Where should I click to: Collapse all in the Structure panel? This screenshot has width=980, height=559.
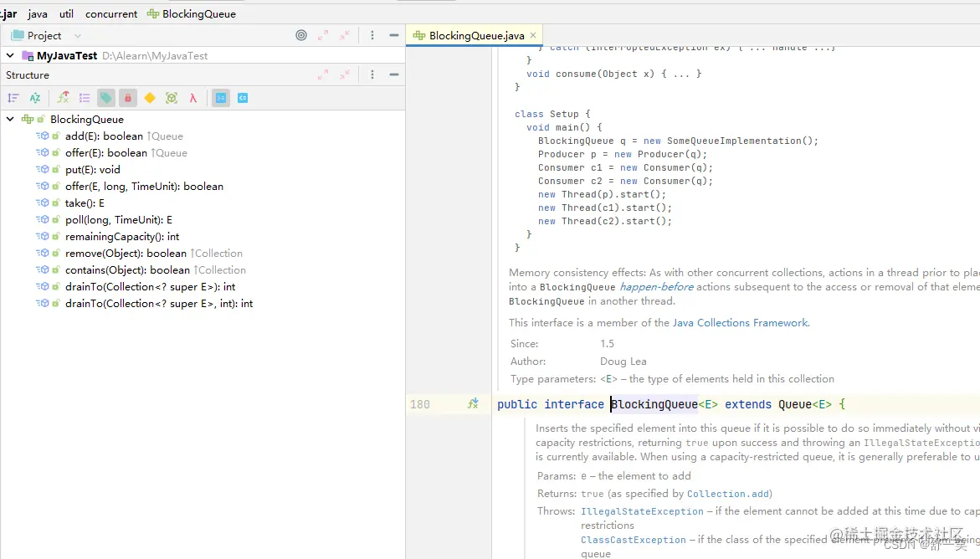pyautogui.click(x=344, y=75)
